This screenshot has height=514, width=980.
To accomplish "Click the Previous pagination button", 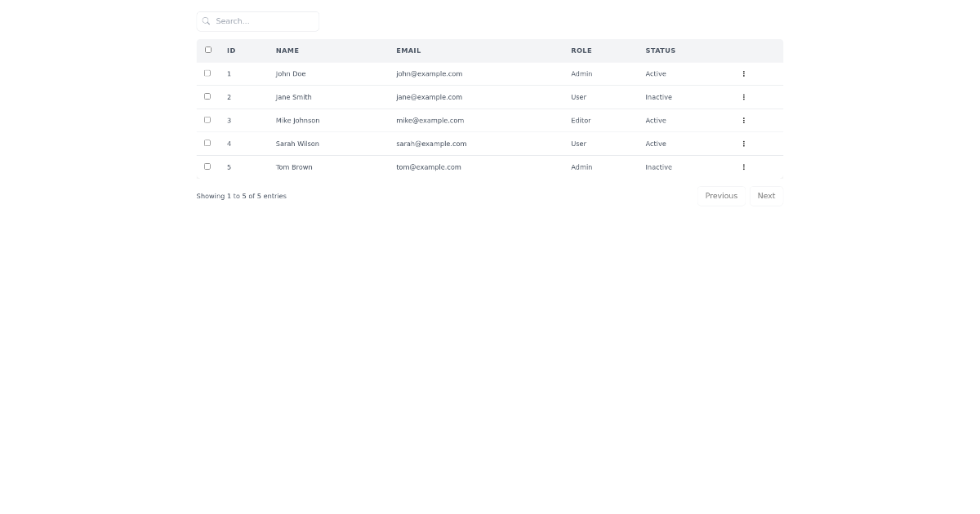I will 721,196.
